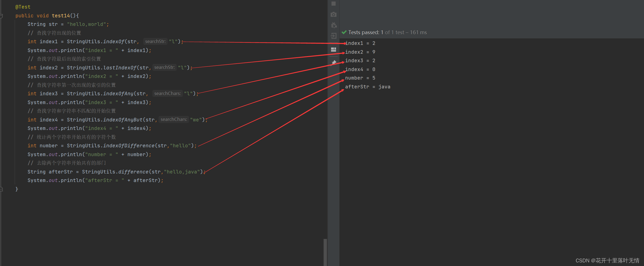Click the 'afterStr = java' output line
644x266 pixels.
(x=368, y=87)
